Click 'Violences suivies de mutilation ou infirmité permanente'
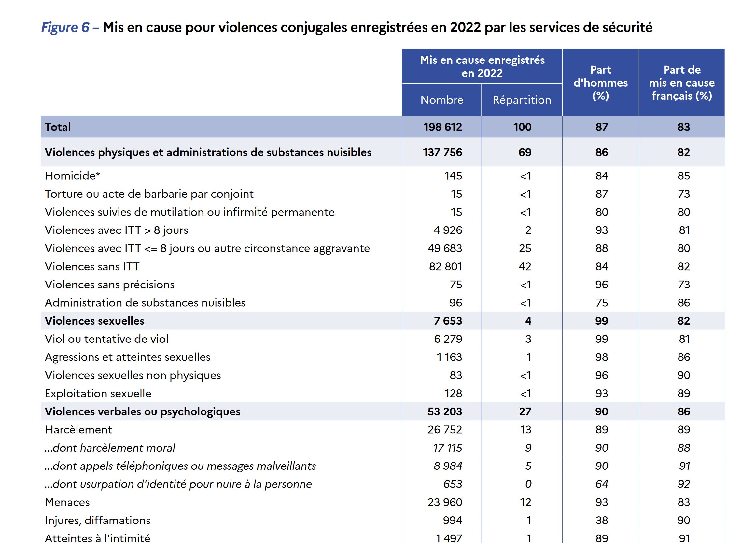 190,212
